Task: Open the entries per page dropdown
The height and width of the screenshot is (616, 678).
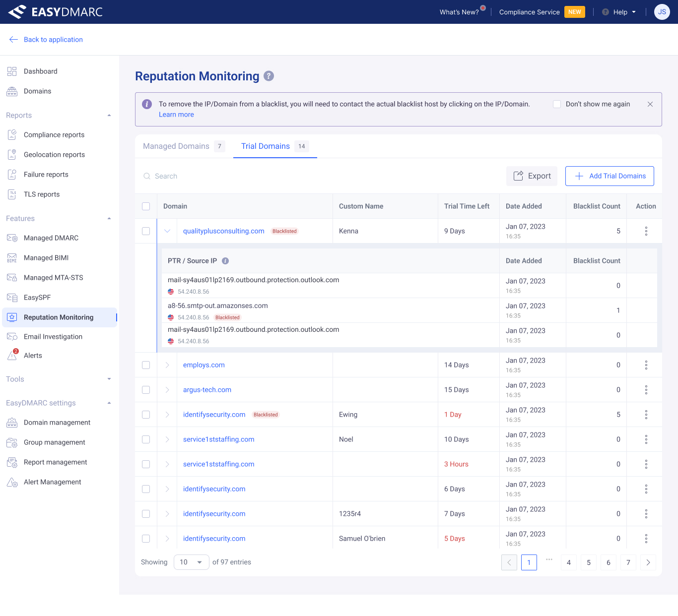Action: coord(192,562)
